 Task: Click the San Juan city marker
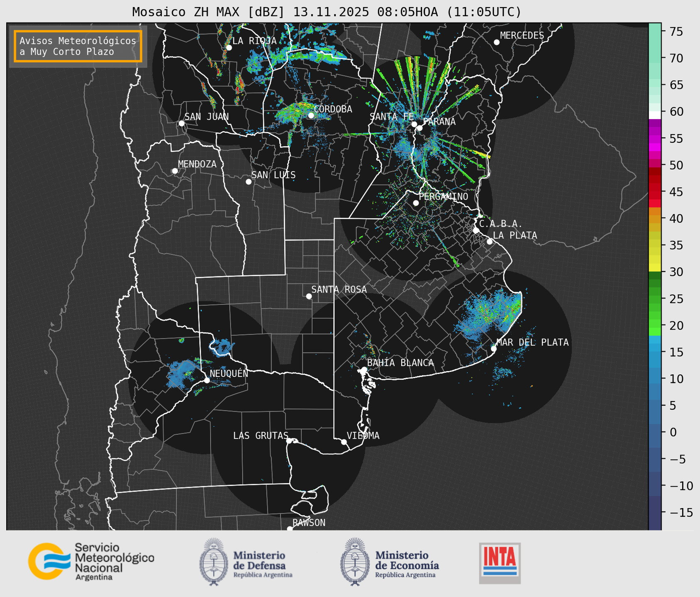point(181,123)
